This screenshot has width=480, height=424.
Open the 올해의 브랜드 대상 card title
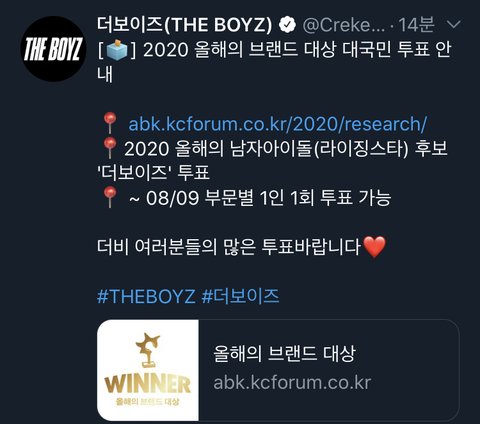(x=284, y=353)
